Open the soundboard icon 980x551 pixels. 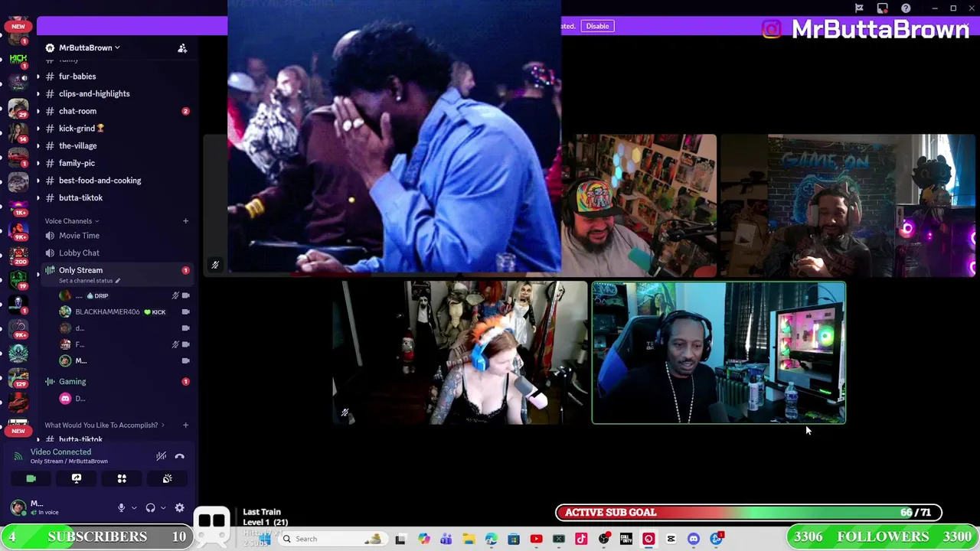click(x=167, y=478)
